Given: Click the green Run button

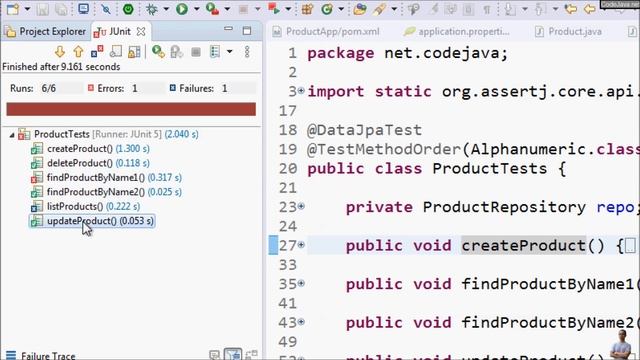Looking at the screenshot, I should [x=182, y=9].
